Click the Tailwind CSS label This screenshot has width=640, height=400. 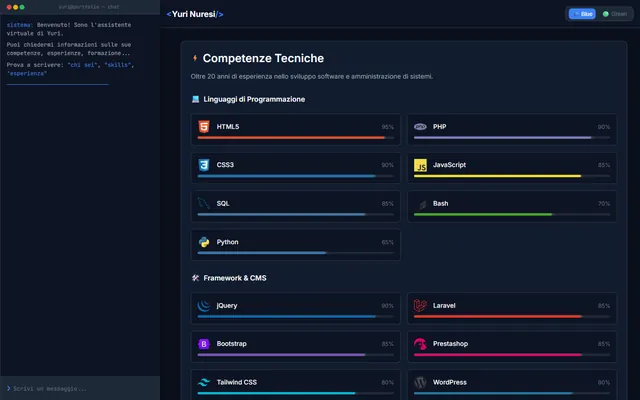[x=236, y=382]
